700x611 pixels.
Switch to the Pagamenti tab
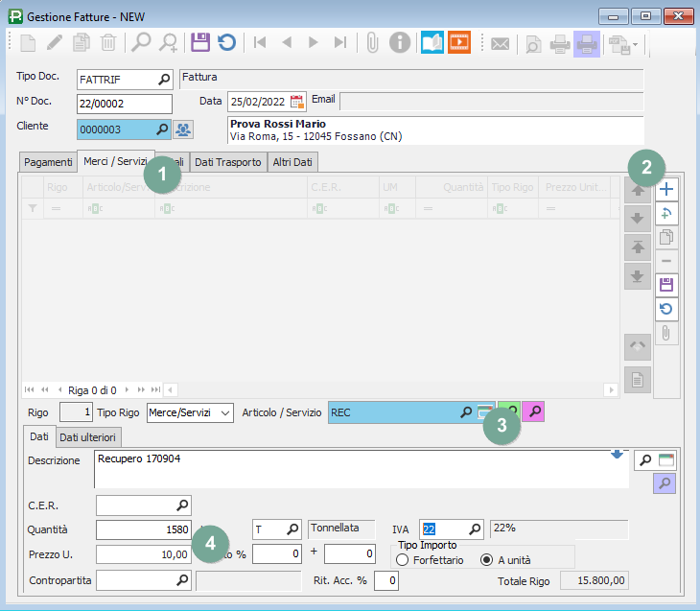tap(48, 162)
